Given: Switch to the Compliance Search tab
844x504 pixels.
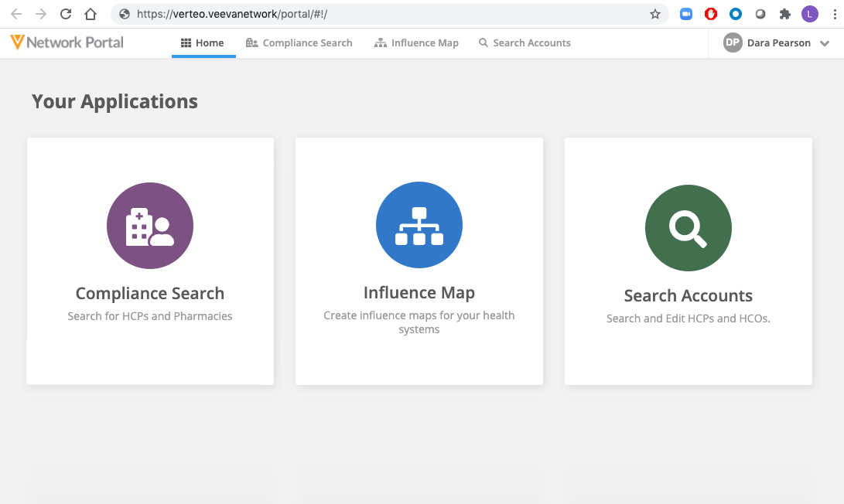Looking at the screenshot, I should coord(299,43).
